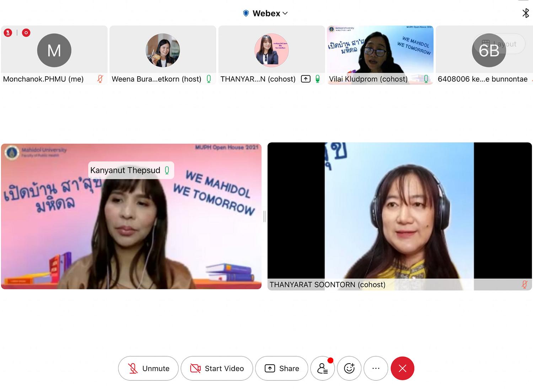Open the Share content button

pyautogui.click(x=282, y=369)
